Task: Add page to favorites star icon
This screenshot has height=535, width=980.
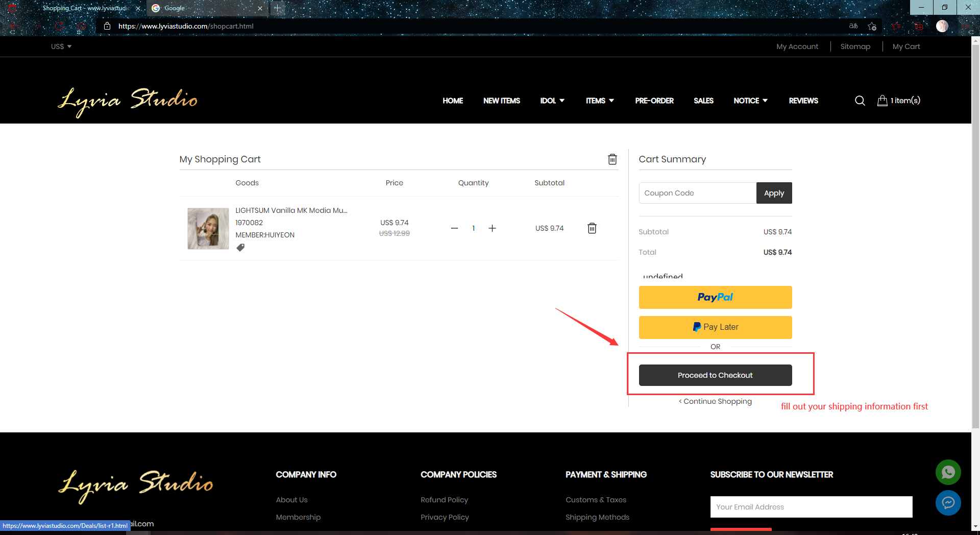Action: tap(872, 26)
